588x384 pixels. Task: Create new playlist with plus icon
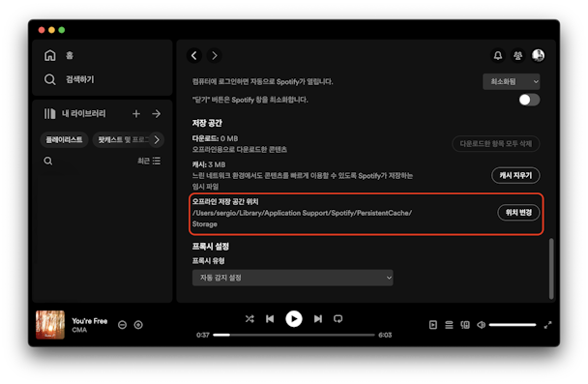(136, 113)
